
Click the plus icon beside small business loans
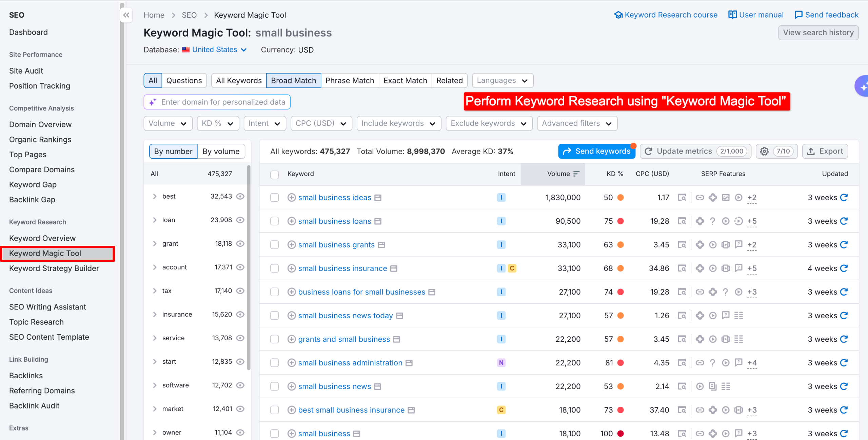[292, 221]
